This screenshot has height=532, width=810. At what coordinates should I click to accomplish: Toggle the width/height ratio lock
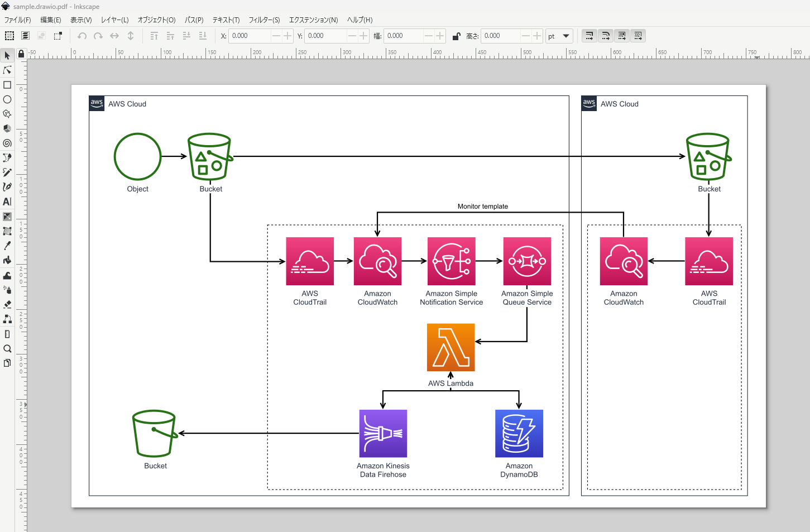point(456,36)
